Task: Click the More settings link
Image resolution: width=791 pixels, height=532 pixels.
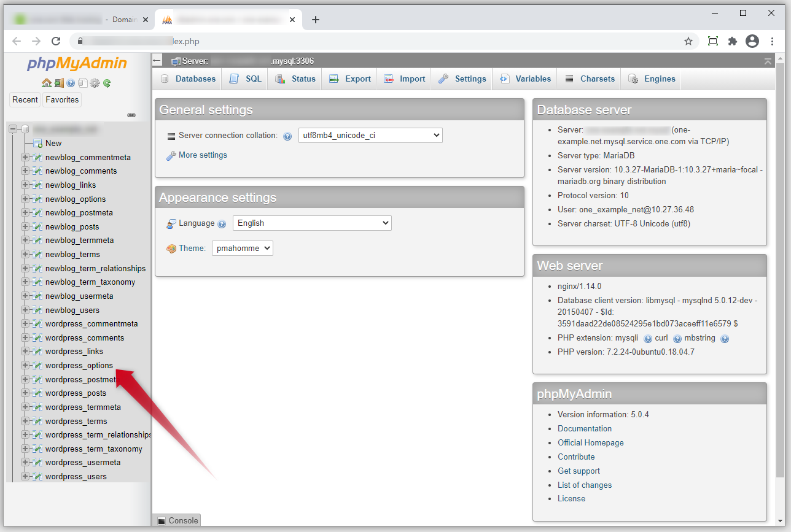Action: [203, 155]
